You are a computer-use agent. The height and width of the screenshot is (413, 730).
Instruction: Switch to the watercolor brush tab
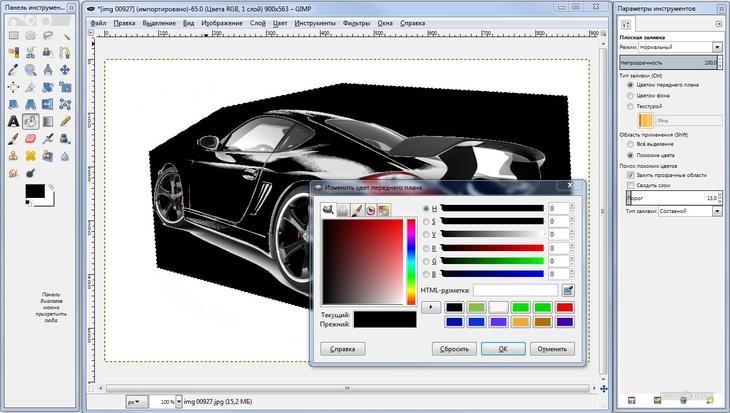(x=357, y=210)
